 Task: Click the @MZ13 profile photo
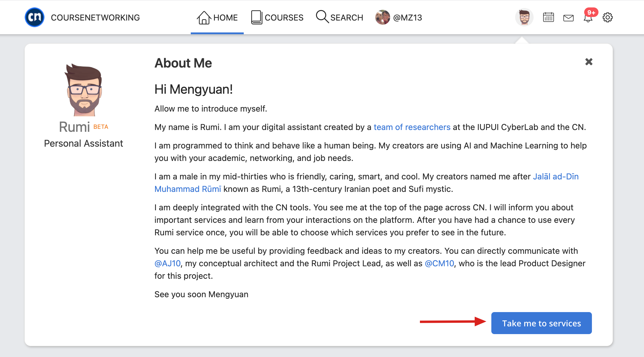coord(383,17)
